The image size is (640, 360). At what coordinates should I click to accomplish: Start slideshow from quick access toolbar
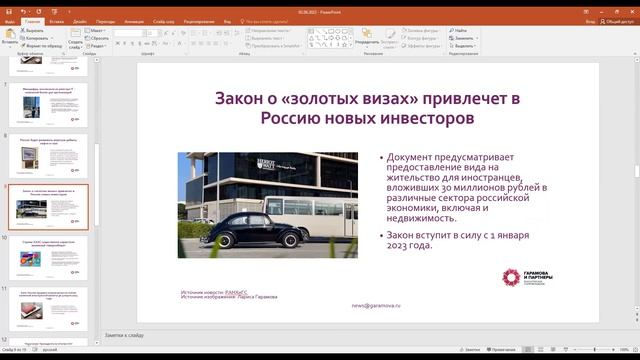pos(54,12)
